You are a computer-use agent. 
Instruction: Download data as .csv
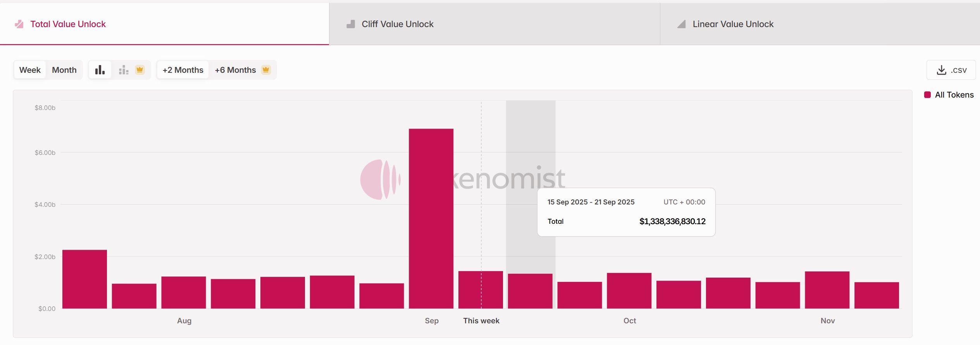click(x=951, y=70)
